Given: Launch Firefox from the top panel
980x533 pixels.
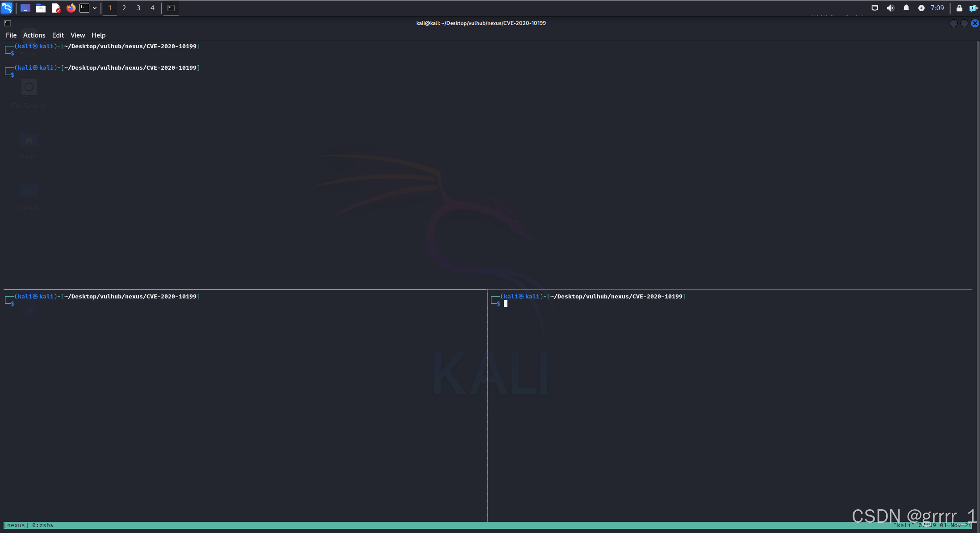Looking at the screenshot, I should 71,8.
